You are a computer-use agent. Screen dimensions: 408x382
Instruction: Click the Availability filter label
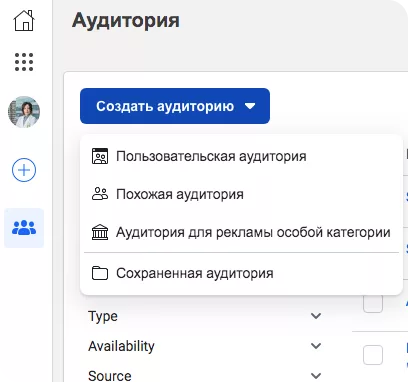click(x=121, y=346)
